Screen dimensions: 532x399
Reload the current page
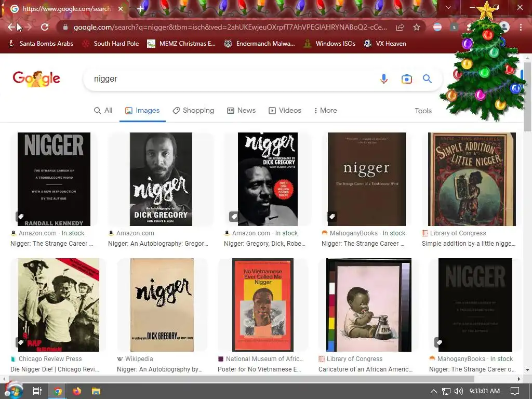45,27
